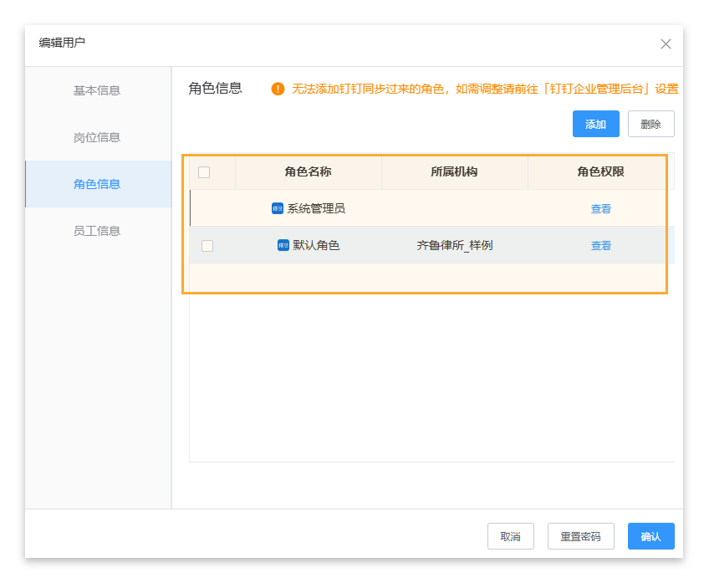Click the blue badge icon before 系统管理员
Image resolution: width=704 pixels, height=588 pixels.
[278, 208]
